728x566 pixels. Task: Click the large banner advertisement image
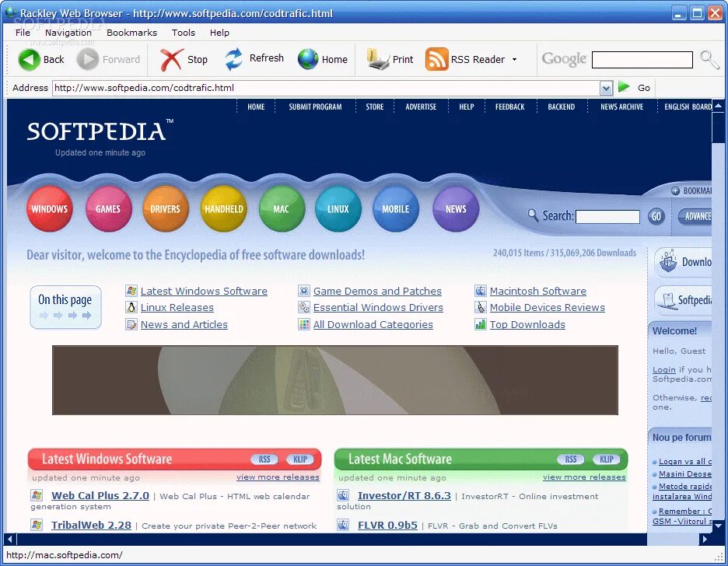click(x=334, y=380)
